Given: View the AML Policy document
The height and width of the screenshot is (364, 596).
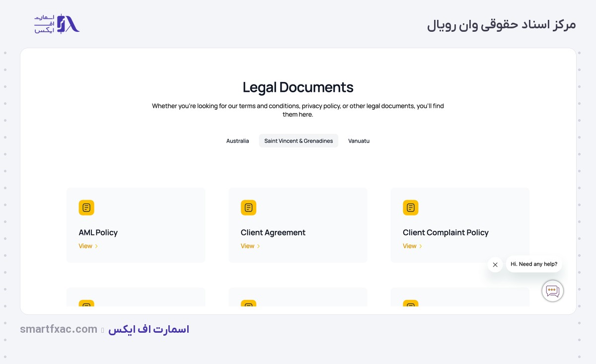Looking at the screenshot, I should [x=88, y=246].
